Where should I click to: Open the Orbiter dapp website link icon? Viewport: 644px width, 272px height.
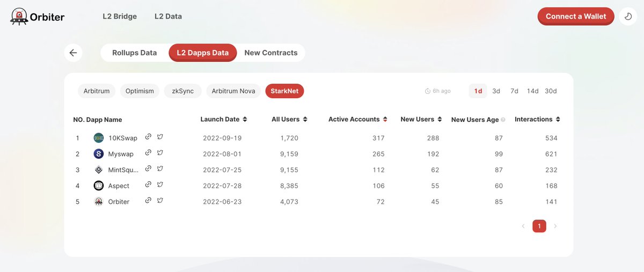coord(148,201)
